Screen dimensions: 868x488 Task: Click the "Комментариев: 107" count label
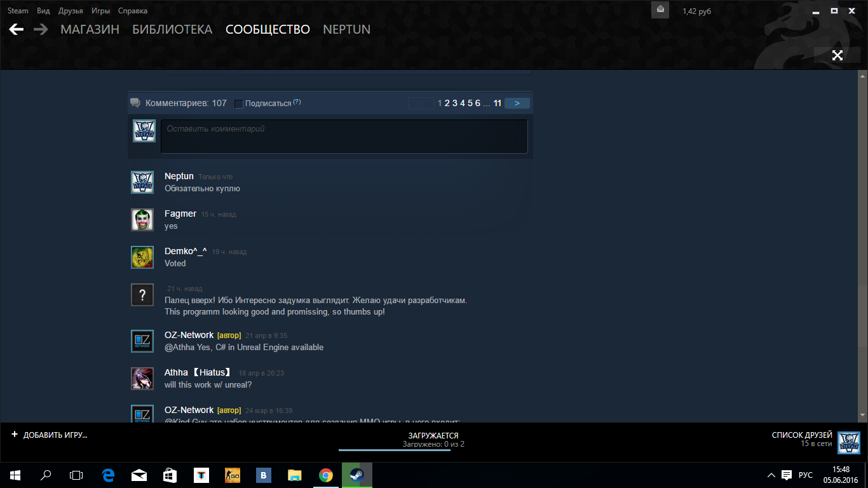click(186, 103)
